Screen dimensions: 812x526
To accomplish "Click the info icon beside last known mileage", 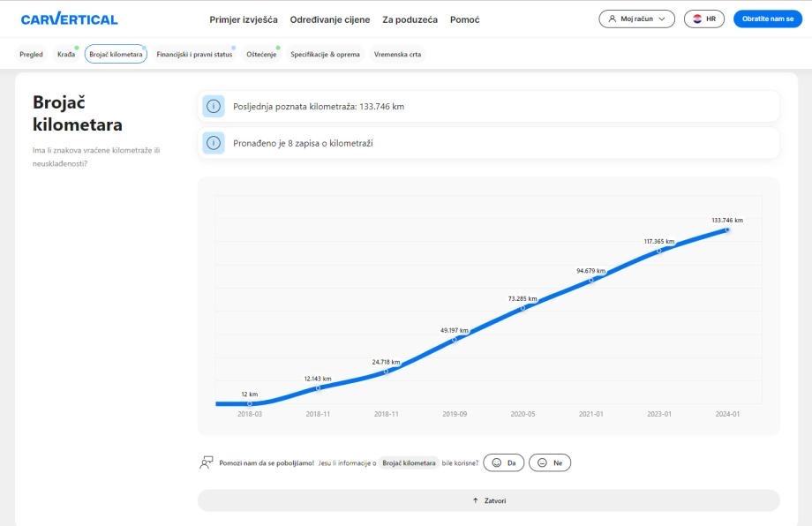I will tap(213, 107).
